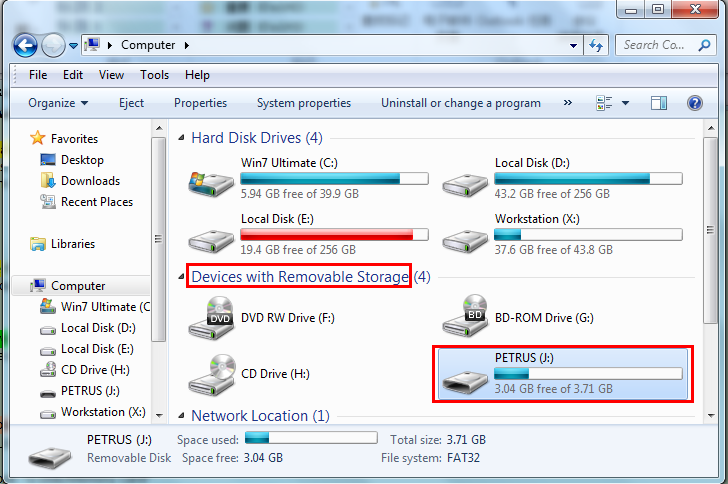
Task: Open the Edit menu
Action: (x=73, y=75)
